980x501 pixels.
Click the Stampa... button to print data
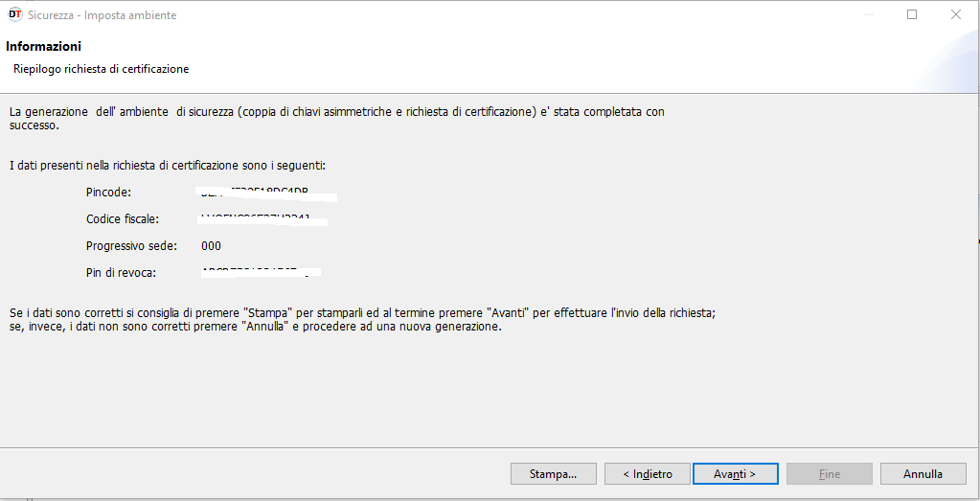coord(553,473)
